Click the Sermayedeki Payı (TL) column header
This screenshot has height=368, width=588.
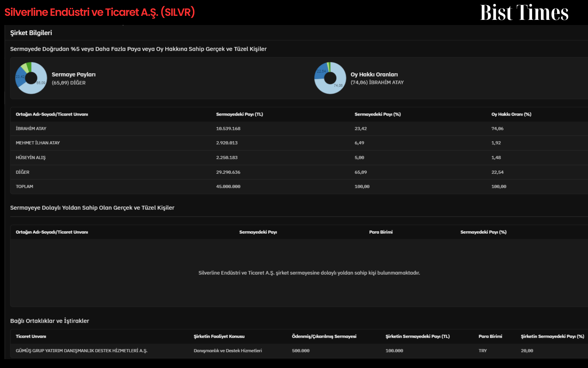pos(240,114)
